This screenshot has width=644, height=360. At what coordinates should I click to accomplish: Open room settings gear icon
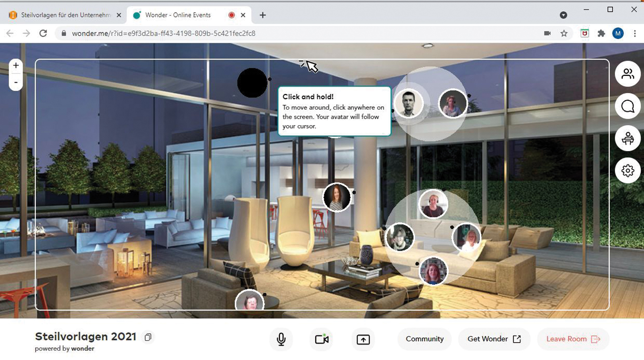[x=628, y=170]
